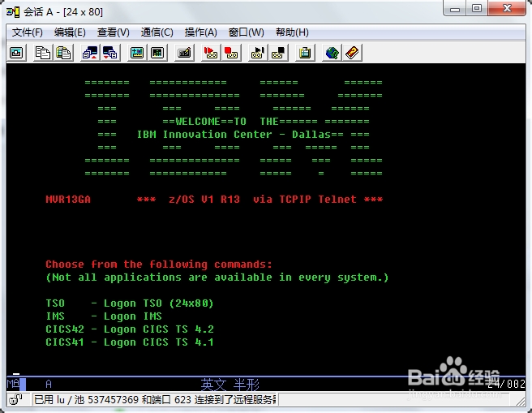Open the question mark book help icon
The width and height of the screenshot is (532, 413).
(x=352, y=53)
